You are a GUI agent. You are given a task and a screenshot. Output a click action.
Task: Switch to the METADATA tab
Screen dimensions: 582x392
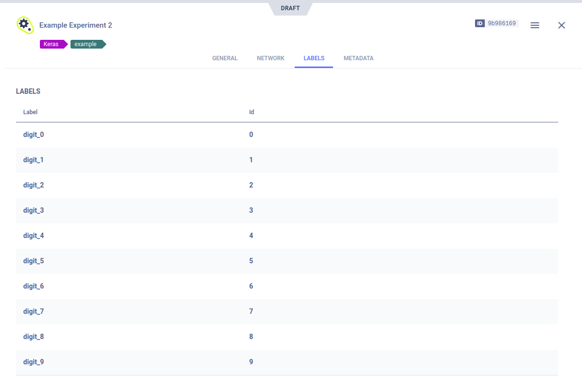pyautogui.click(x=358, y=58)
